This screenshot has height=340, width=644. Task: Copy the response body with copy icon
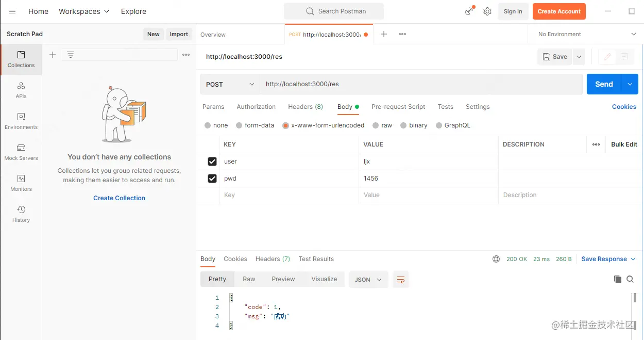coord(618,279)
